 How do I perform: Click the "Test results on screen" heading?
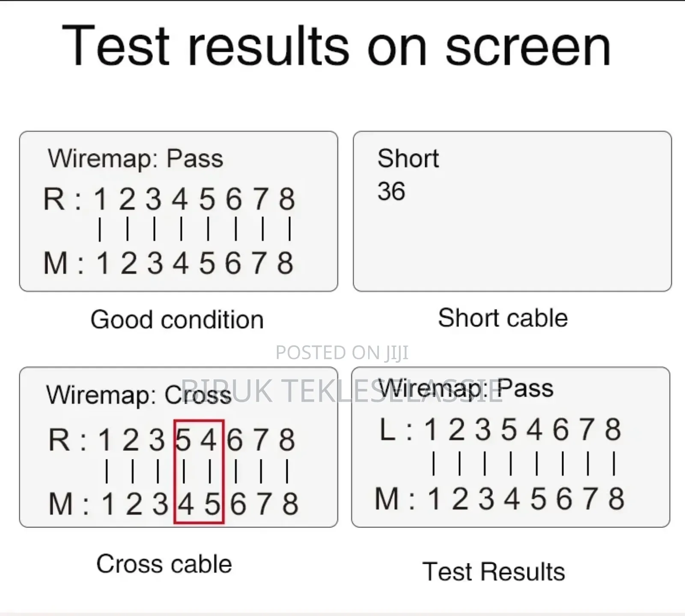coord(336,46)
